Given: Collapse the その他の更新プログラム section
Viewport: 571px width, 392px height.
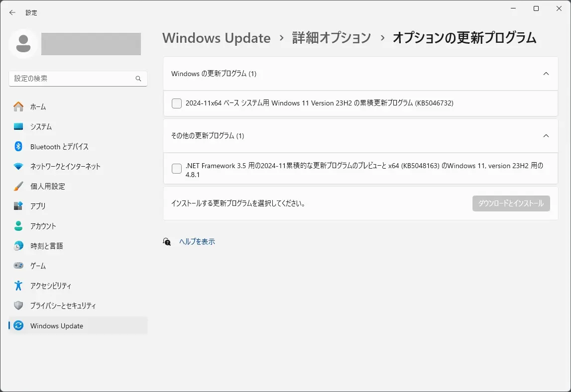Looking at the screenshot, I should pos(546,135).
